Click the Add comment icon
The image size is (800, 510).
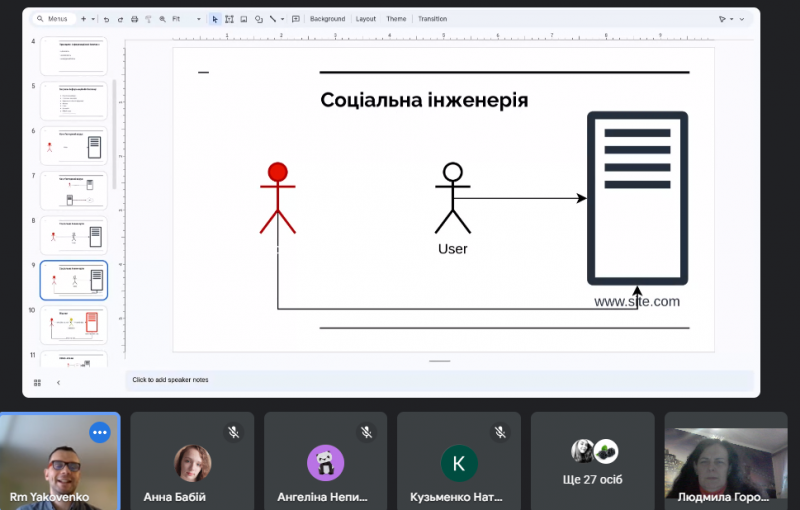[295, 19]
